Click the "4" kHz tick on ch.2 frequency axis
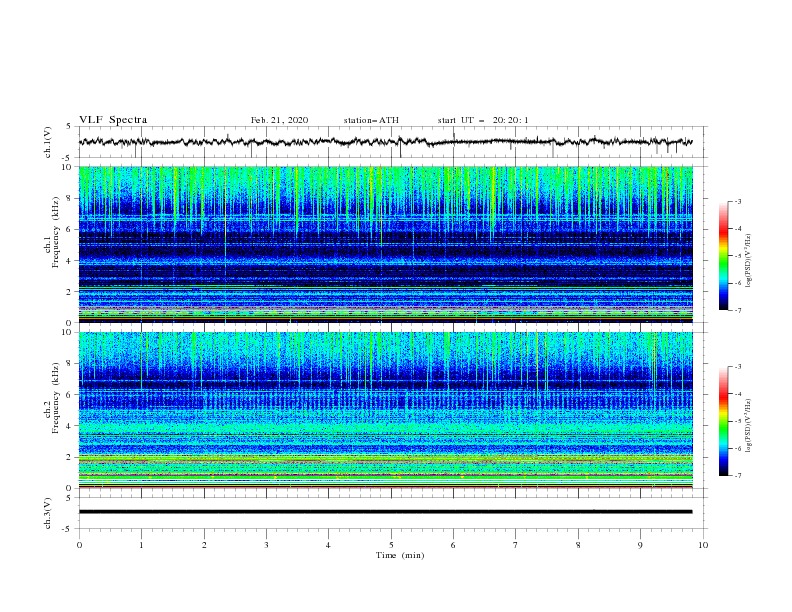 point(70,426)
